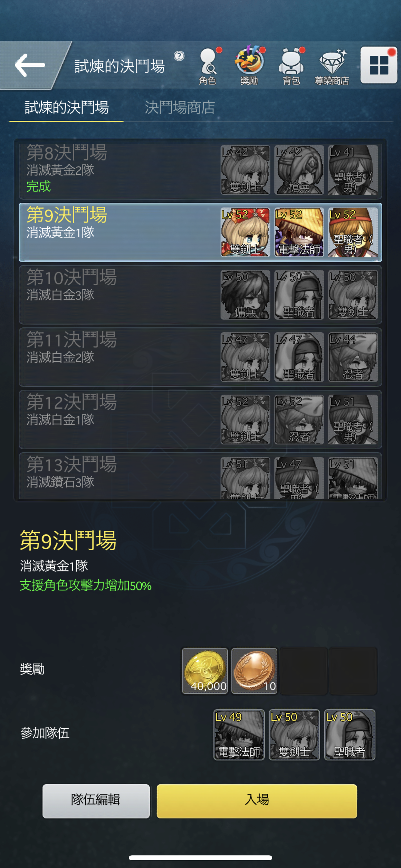Open the grid main menu icon
This screenshot has width=401, height=868.
379,65
